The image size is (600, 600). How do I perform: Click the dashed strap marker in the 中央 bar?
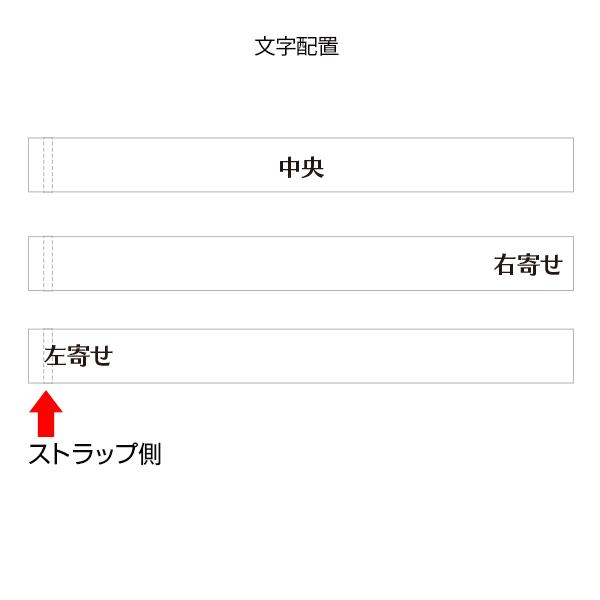[48, 165]
